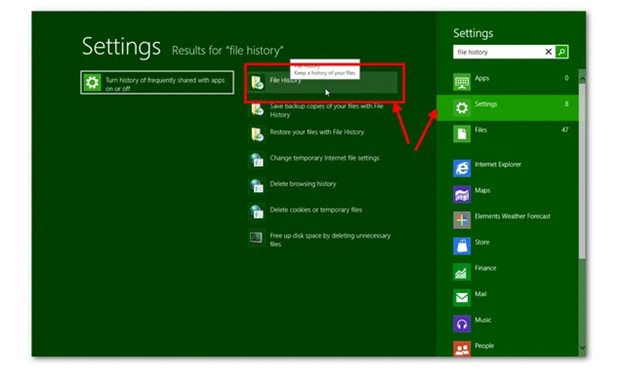Click the Settings result count 8
Screen dimensions: 620x377
click(567, 104)
